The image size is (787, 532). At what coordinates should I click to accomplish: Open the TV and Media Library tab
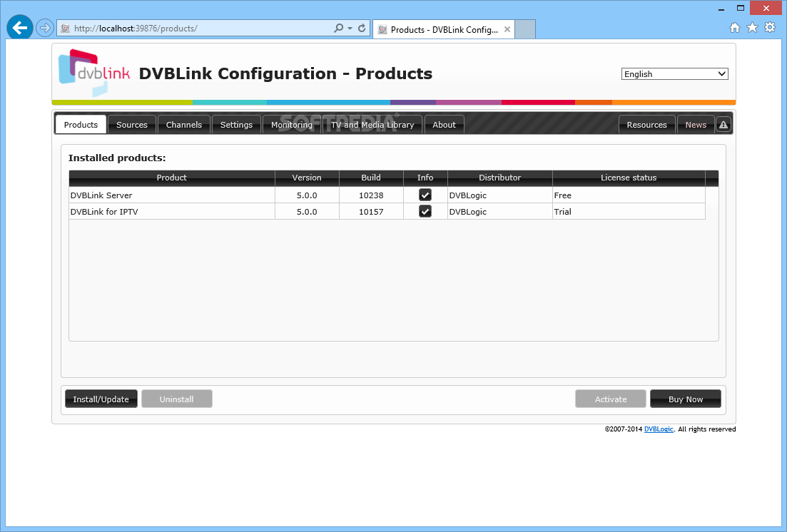tap(372, 125)
